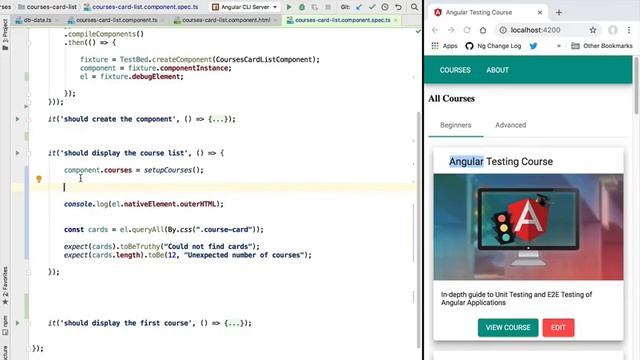Update project from Git (blue arrow)
Screen dimensions: 640x360
pos(359,7)
